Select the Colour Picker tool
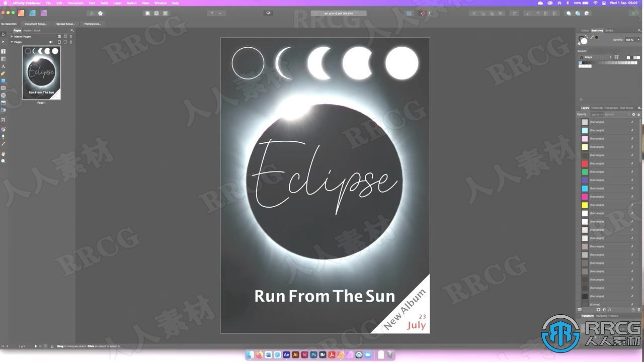644x362 pixels. tap(4, 144)
